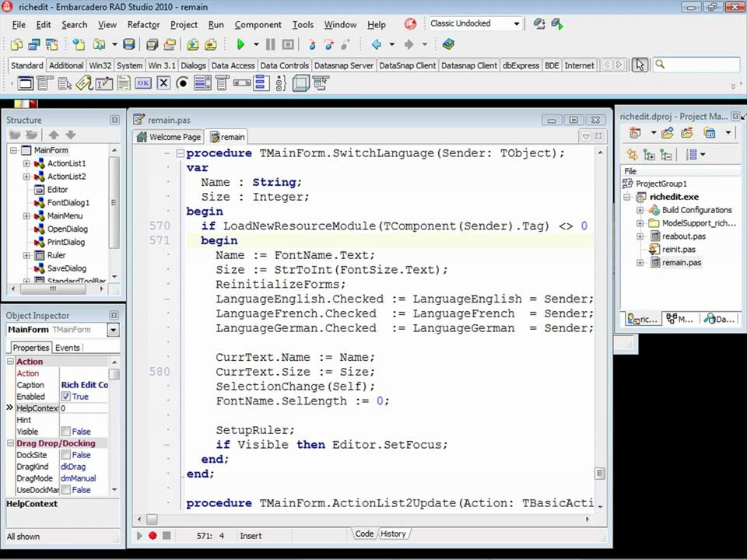Toggle the Visible property checkbox

pos(66,432)
